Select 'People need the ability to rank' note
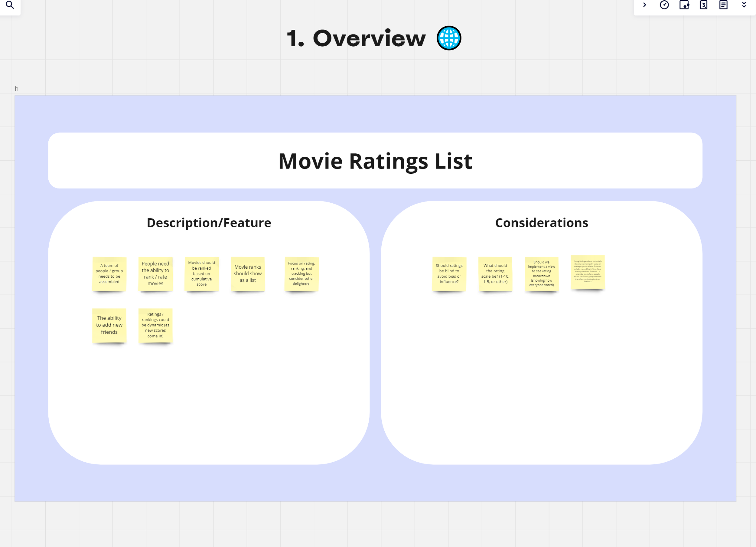 pyautogui.click(x=155, y=274)
